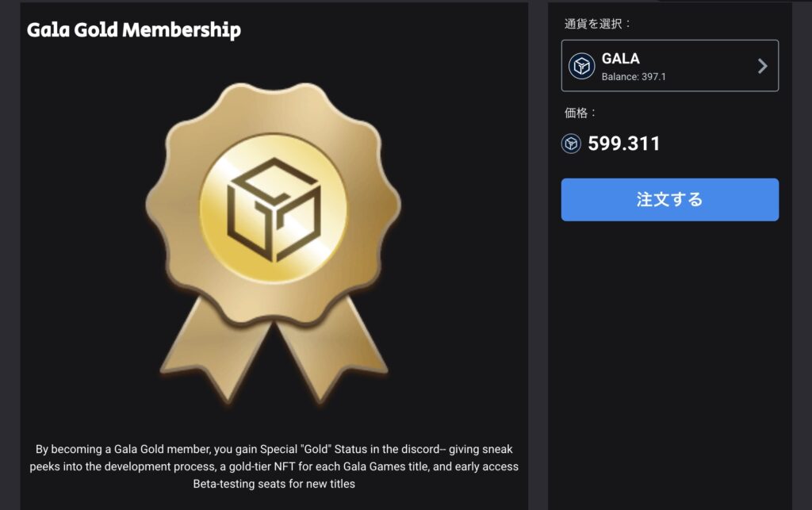This screenshot has width=812, height=510.
Task: Click the Gala cube logo on medal
Action: [x=274, y=209]
